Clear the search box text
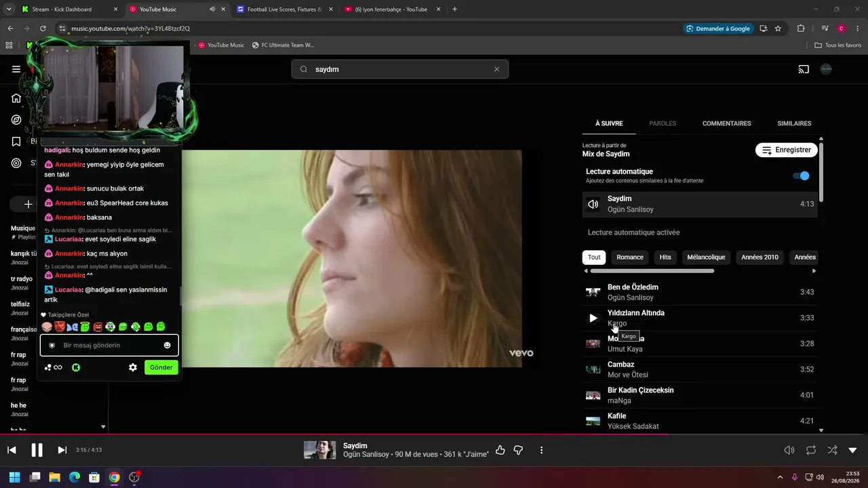Screen dimensions: 868x488 coord(496,69)
